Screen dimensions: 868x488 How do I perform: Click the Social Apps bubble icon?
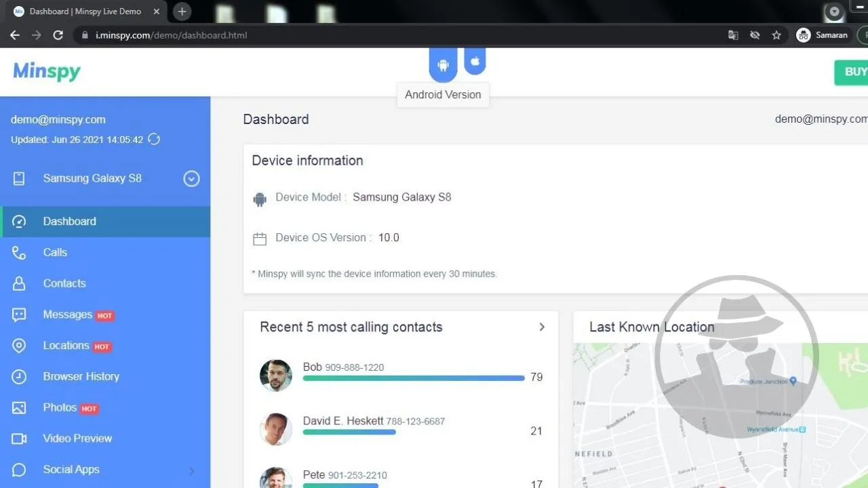tap(19, 470)
